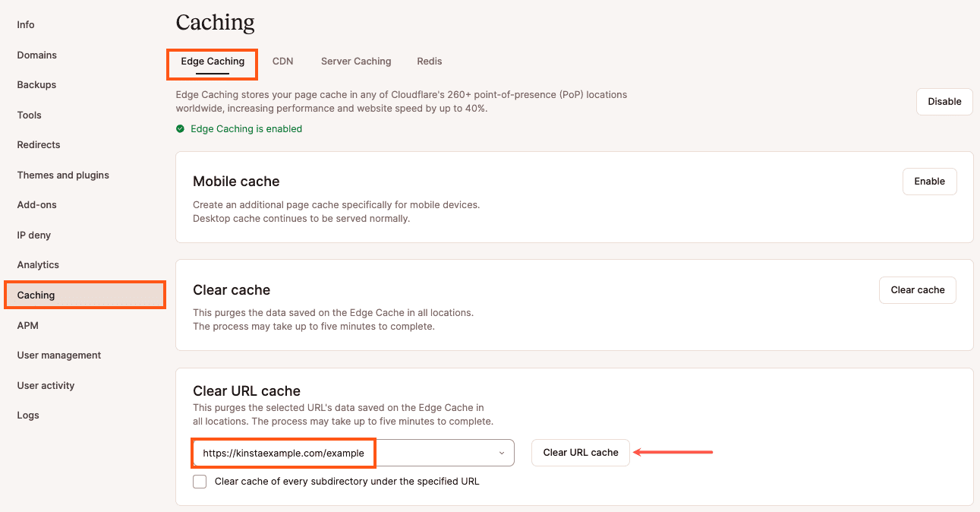Open the Server Caching tab
Image resolution: width=980 pixels, height=512 pixels.
(x=356, y=62)
